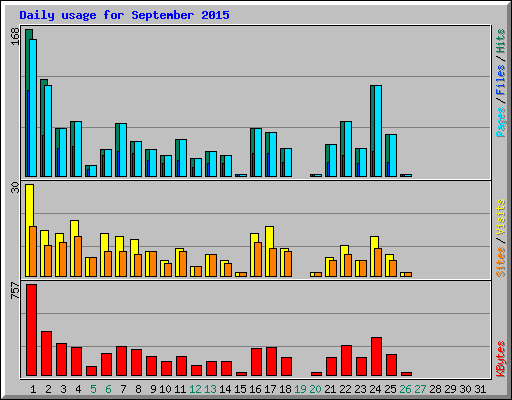The image size is (512, 400).
Task: Click green weekend day label '26'
Action: [x=405, y=389]
